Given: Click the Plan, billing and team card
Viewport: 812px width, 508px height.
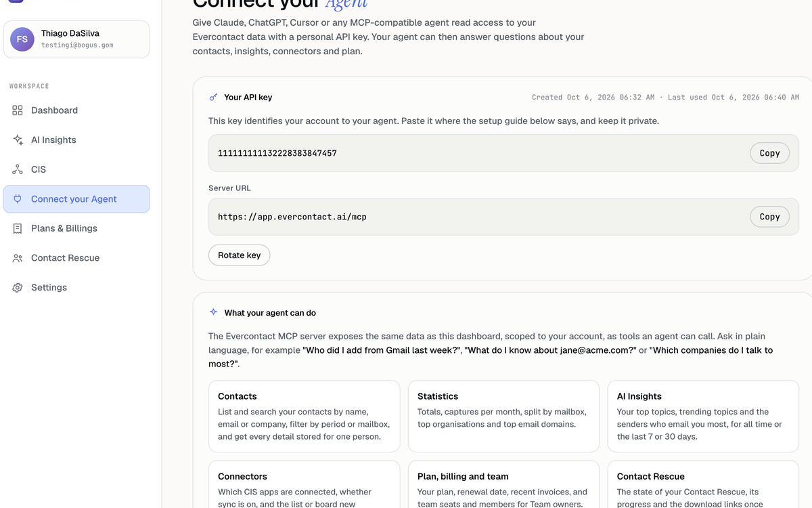Looking at the screenshot, I should point(503,484).
